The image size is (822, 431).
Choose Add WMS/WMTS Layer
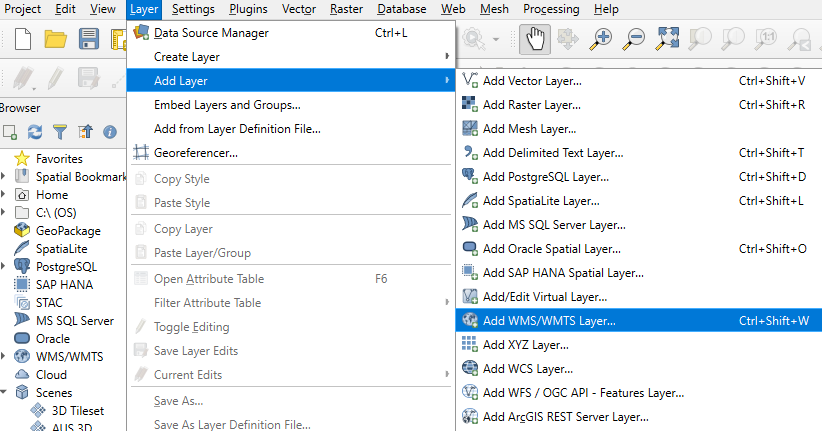[x=548, y=321]
